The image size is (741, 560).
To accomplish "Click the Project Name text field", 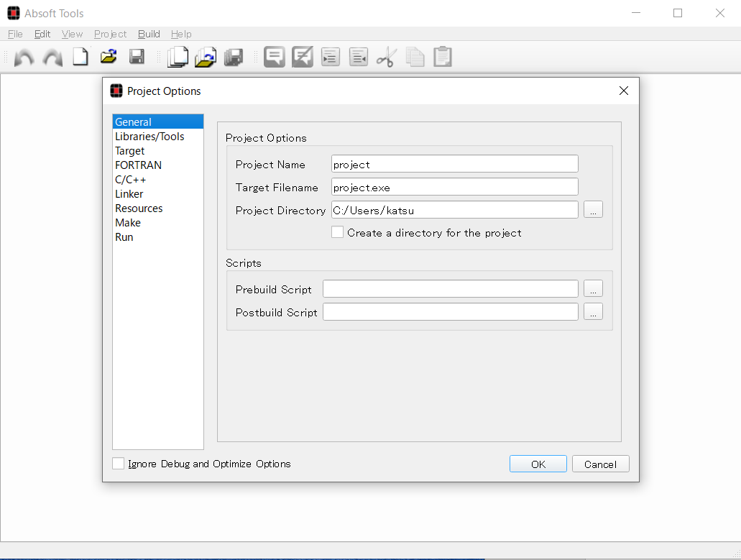I will 455,164.
